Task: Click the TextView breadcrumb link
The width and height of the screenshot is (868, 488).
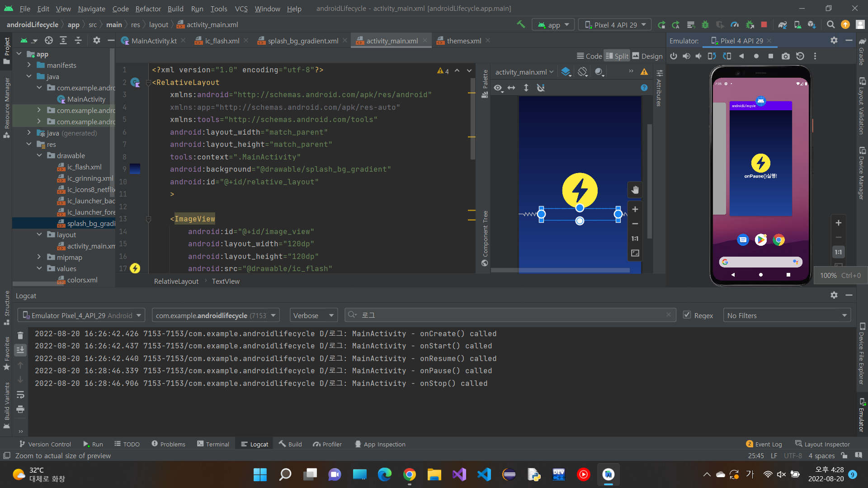Action: coord(226,281)
